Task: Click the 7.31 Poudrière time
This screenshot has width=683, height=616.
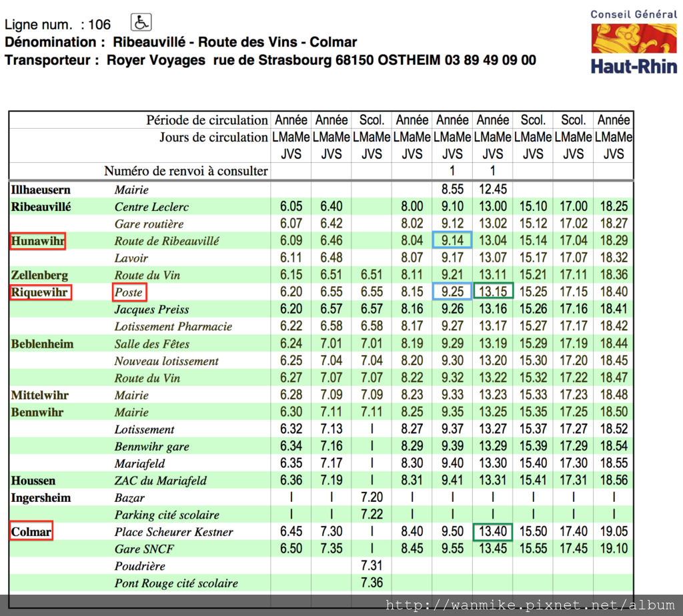Action: [x=372, y=566]
